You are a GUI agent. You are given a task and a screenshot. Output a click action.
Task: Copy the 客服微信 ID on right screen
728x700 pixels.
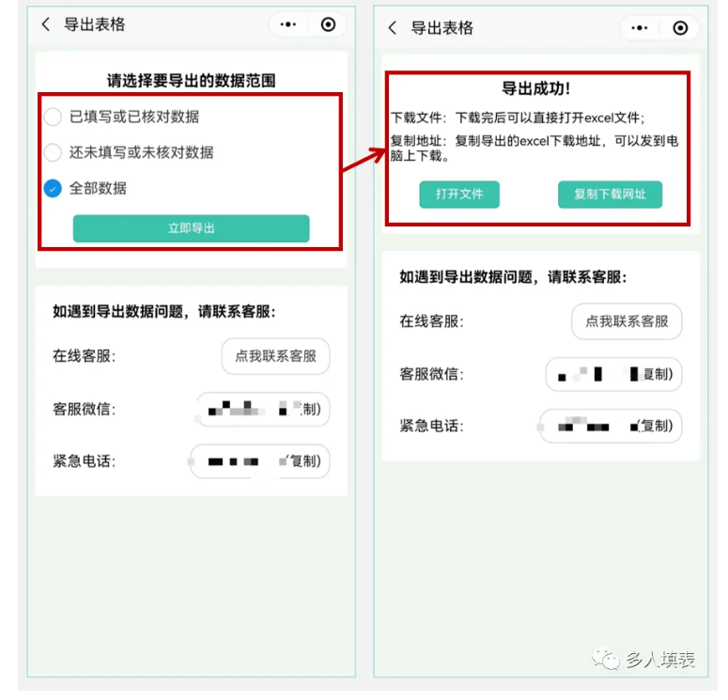(613, 374)
